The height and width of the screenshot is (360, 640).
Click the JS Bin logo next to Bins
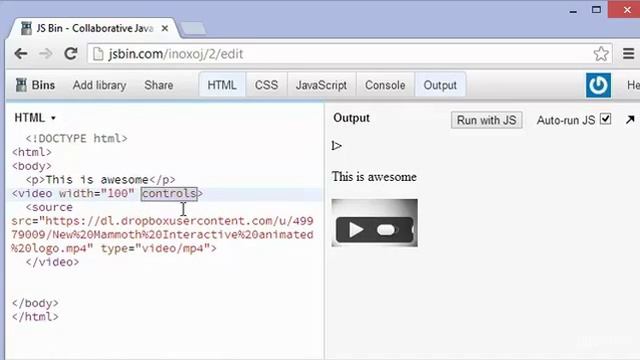point(21,85)
